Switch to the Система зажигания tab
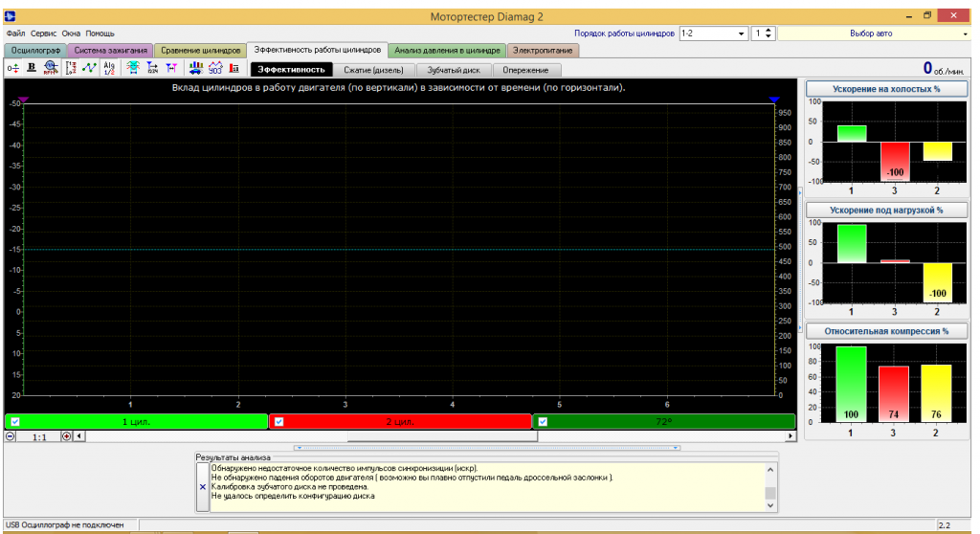This screenshot has width=980, height=534. [x=111, y=51]
